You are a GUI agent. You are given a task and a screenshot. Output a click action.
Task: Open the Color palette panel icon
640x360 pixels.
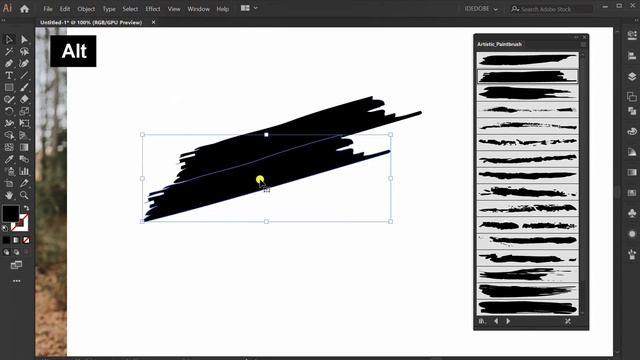632,131
